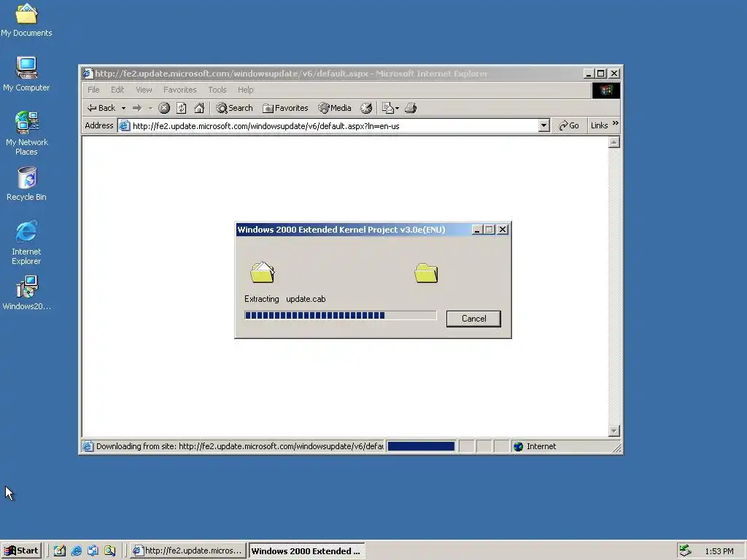
Task: Click the 'Extracting update.cab' status text
Action: 285,299
